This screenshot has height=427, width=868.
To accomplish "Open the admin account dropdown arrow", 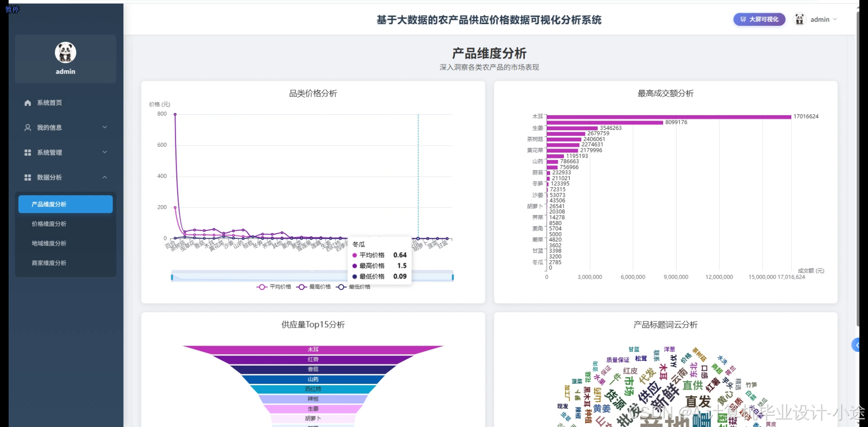I will coord(835,19).
